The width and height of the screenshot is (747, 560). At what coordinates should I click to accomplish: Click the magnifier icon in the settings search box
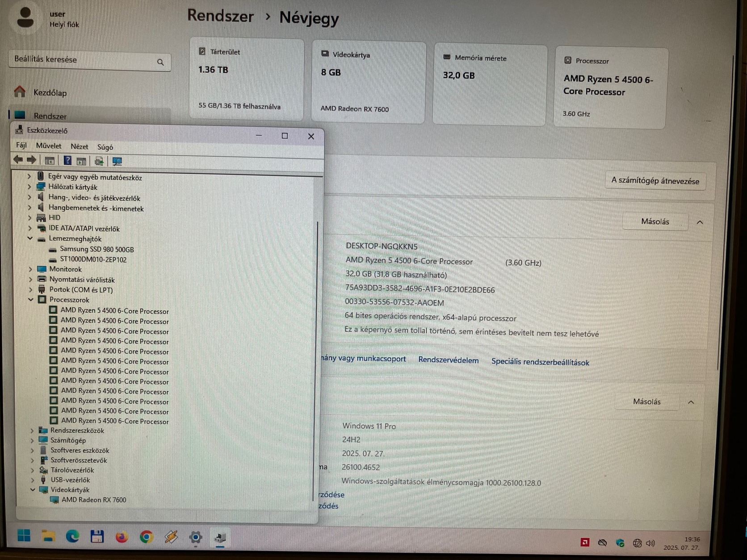click(160, 62)
